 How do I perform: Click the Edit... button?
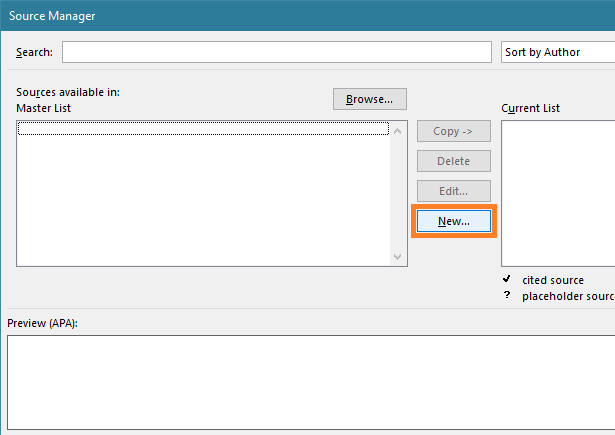(453, 191)
